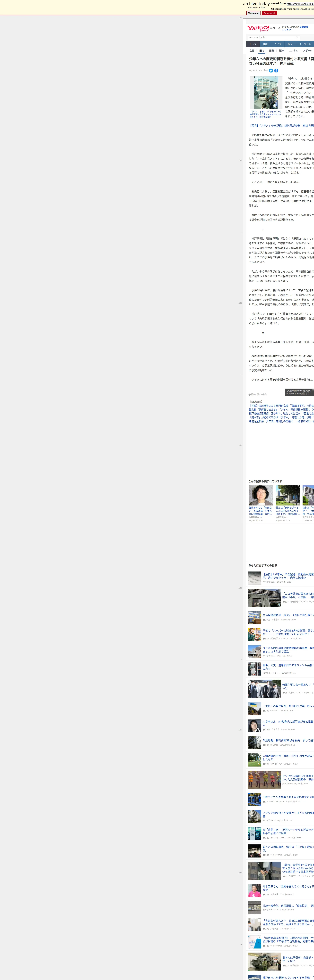Click comment icon beside 238 count
The width and height of the screenshot is (314, 980).
264,711
